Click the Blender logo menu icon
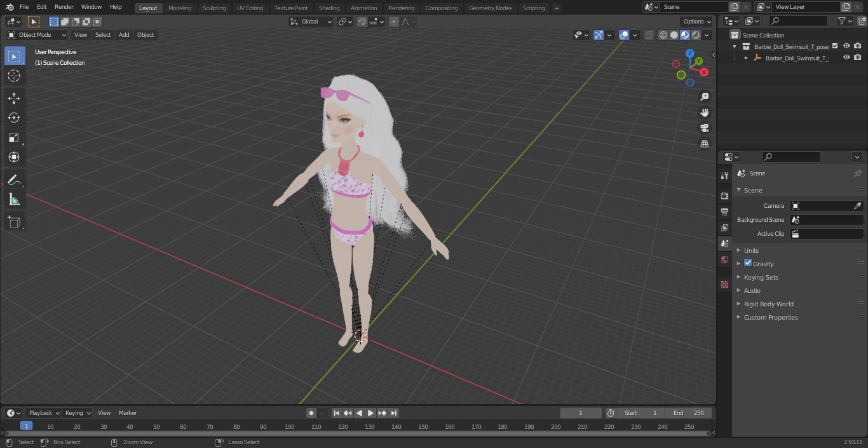Viewport: 868px width, 448px height. pyautogui.click(x=10, y=7)
